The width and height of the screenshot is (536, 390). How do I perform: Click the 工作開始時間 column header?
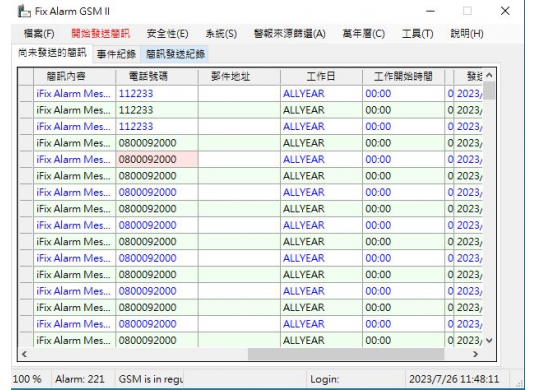point(403,76)
